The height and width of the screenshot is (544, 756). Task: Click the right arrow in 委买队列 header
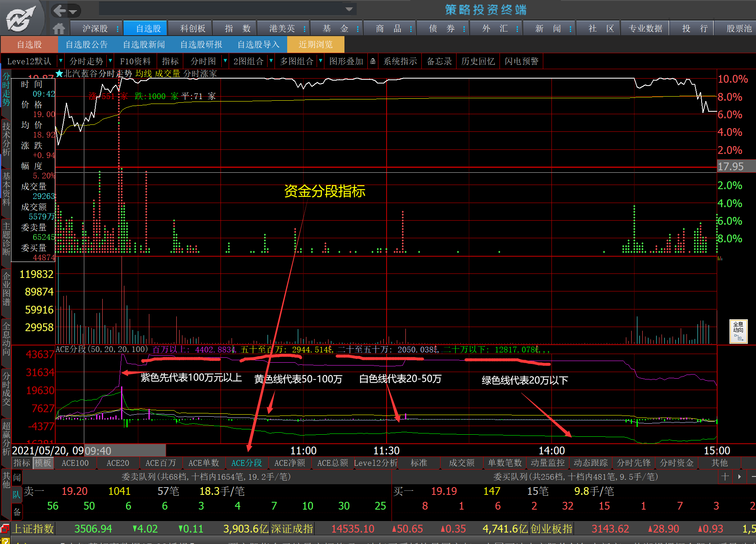point(739,476)
